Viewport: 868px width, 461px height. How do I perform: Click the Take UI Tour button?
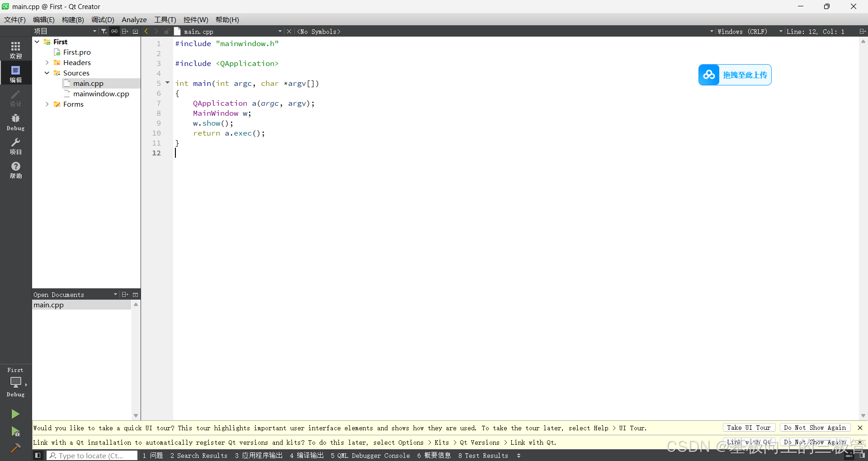point(749,428)
